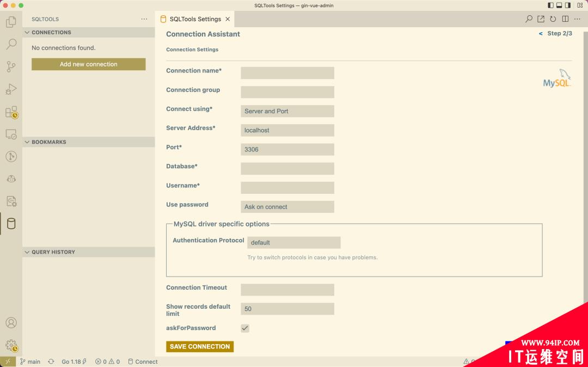Click Connect in the status bar
The image size is (588, 367).
pyautogui.click(x=143, y=362)
